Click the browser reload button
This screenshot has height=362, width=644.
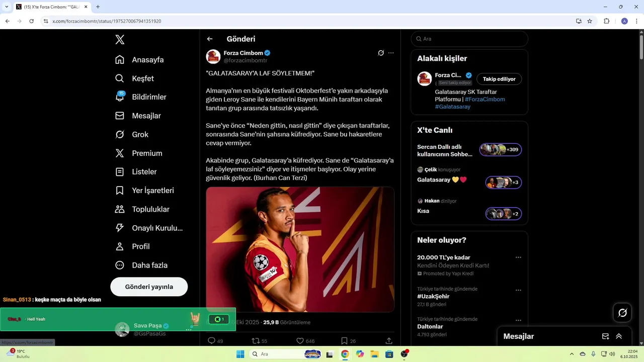tap(31, 21)
